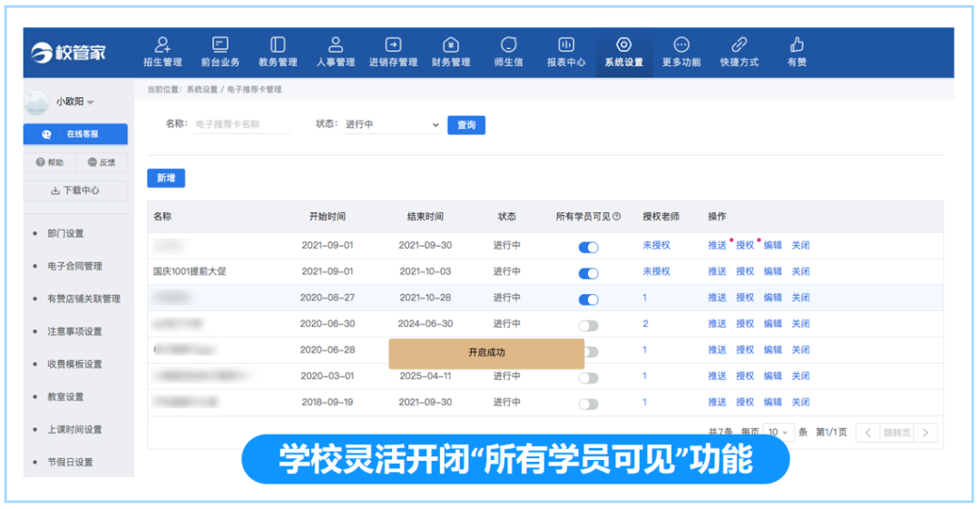
Task: Open 反馈 feedback button
Action: [x=102, y=162]
